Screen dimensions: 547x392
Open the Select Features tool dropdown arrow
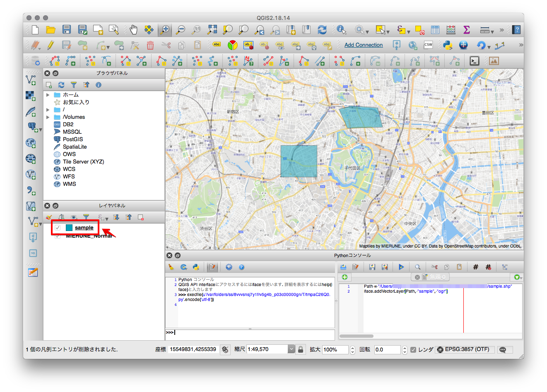click(x=388, y=31)
